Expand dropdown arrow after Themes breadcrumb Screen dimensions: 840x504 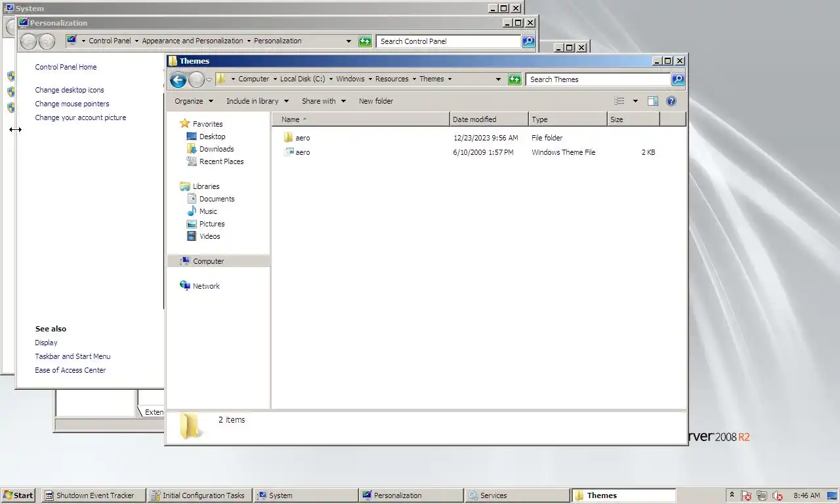450,79
